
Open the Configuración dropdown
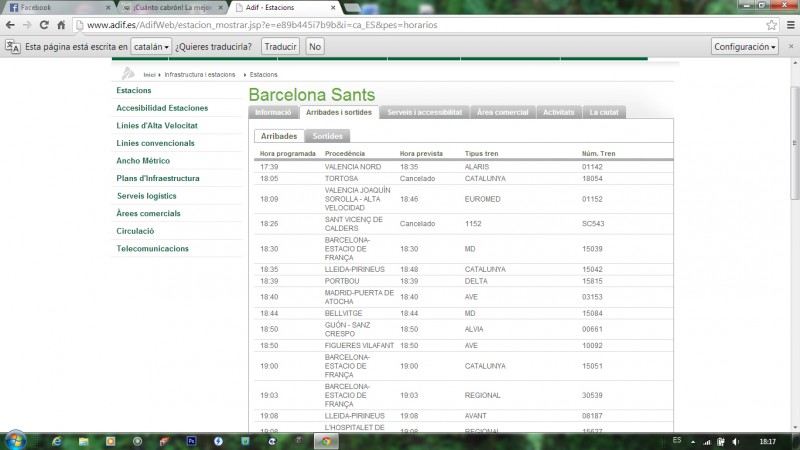click(744, 46)
